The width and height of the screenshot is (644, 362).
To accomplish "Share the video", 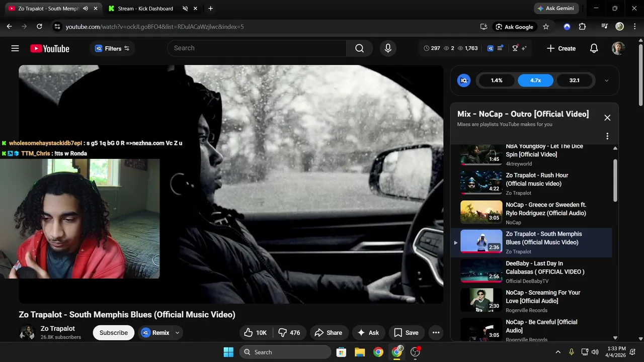I will [x=329, y=332].
